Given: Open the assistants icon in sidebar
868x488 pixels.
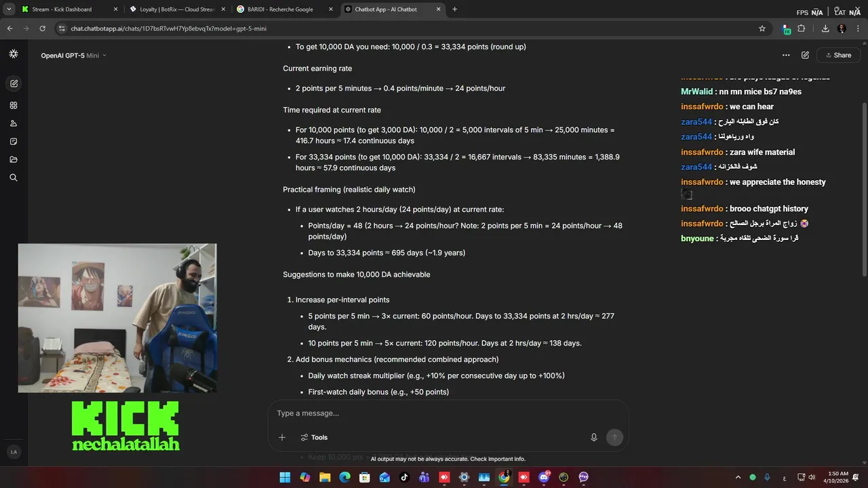Looking at the screenshot, I should pyautogui.click(x=14, y=123).
